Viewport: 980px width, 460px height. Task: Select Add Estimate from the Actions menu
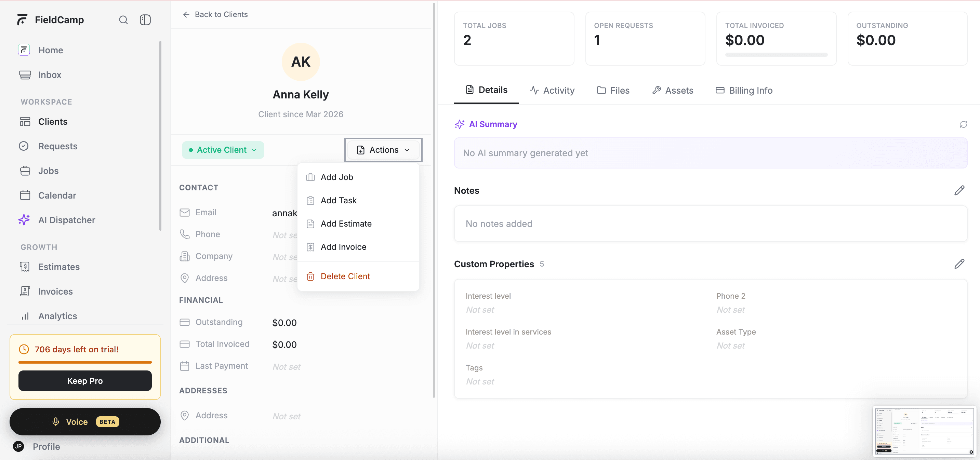[x=346, y=224]
